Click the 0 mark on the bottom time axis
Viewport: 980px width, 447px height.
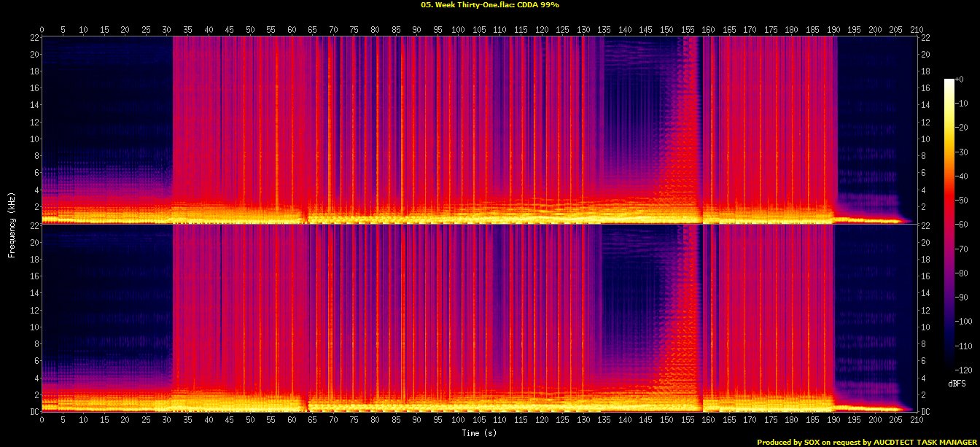[x=42, y=421]
